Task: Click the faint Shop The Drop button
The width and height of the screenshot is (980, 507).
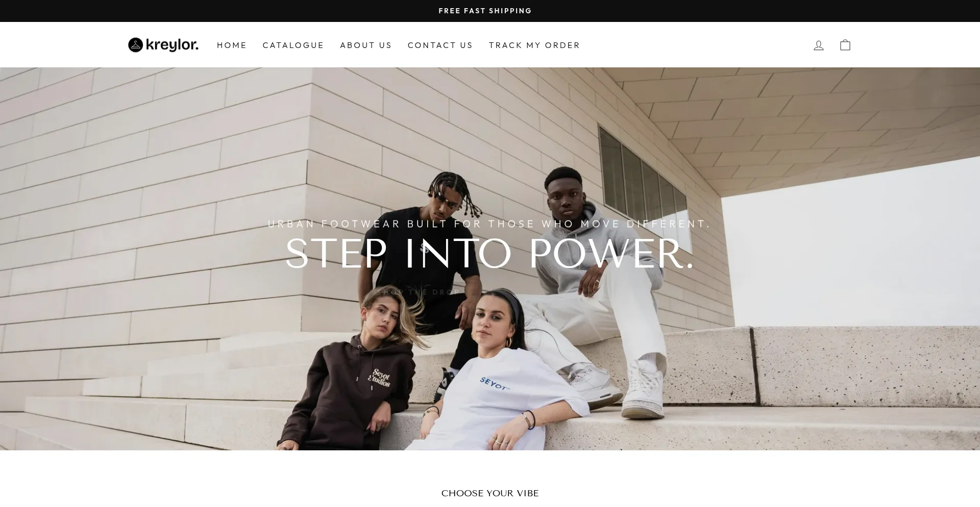Action: [419, 292]
